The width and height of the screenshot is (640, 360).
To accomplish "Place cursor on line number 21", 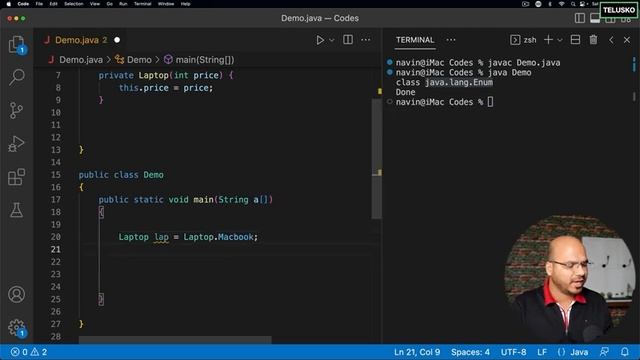I will [56, 249].
